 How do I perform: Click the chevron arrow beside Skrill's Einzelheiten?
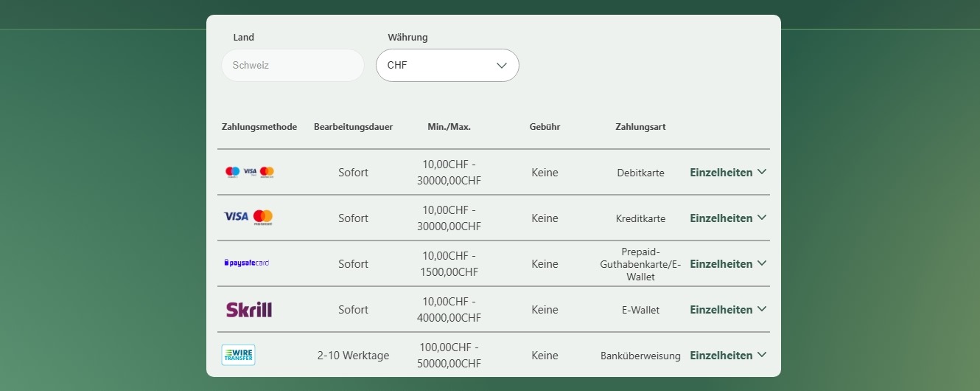tap(762, 309)
